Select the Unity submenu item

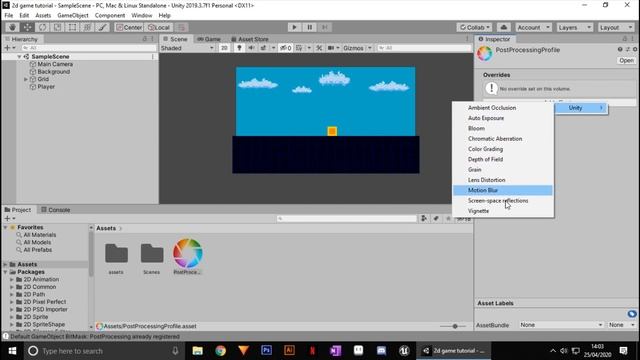coord(581,108)
